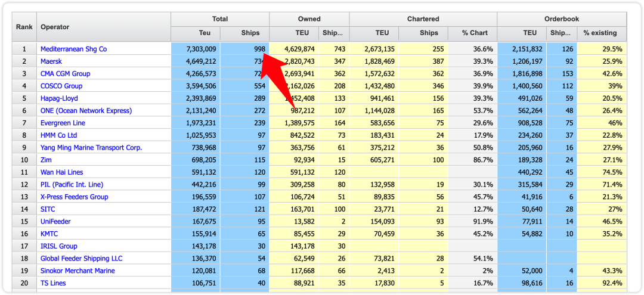Click the % existing column header
The image size is (644, 295).
[x=601, y=33]
